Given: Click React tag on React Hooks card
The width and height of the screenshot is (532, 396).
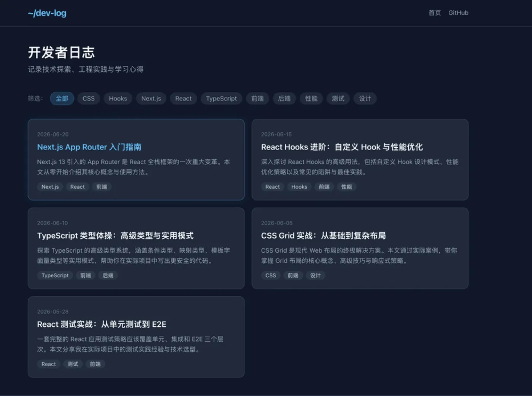Looking at the screenshot, I should [x=273, y=187].
